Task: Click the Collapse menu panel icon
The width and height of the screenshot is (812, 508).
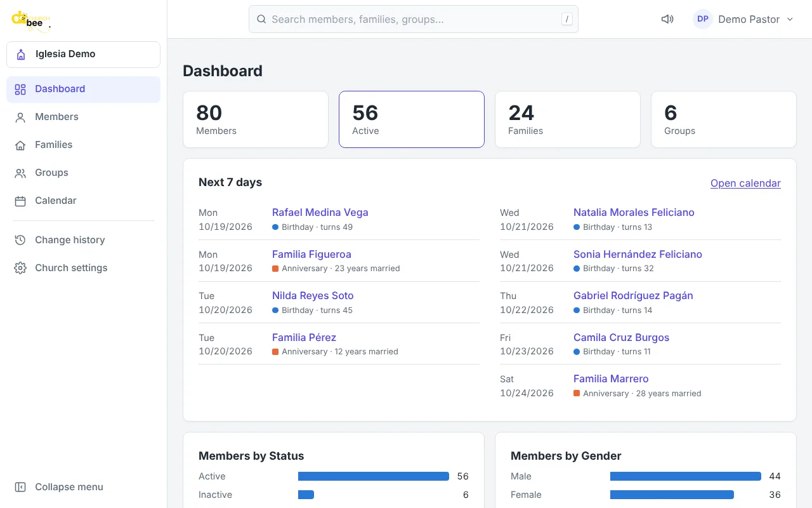Action: point(20,487)
